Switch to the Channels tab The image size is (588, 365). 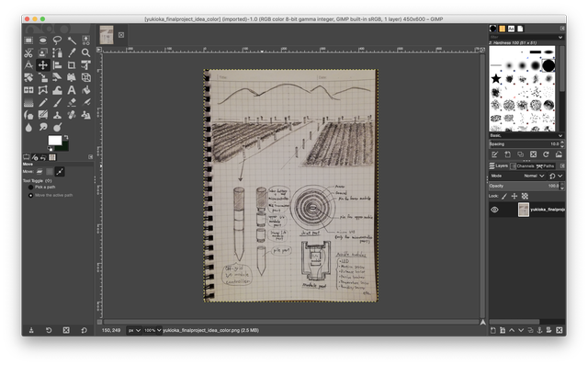pyautogui.click(x=523, y=165)
